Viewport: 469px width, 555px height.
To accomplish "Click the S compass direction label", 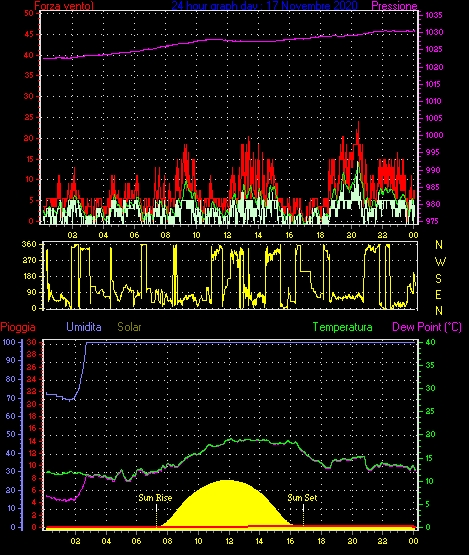I will pyautogui.click(x=438, y=279).
